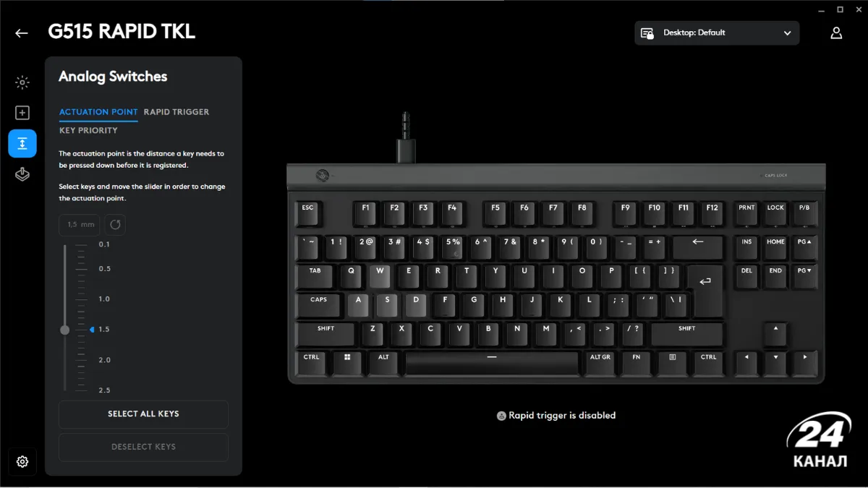The height and width of the screenshot is (488, 868).
Task: Select the spacebar key on the keyboard
Action: point(492,363)
